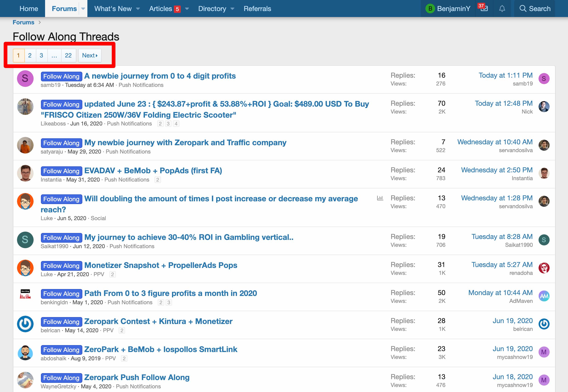Click the Push Notifications forum link under satyaraju thread
568x392 pixels.
(128, 152)
